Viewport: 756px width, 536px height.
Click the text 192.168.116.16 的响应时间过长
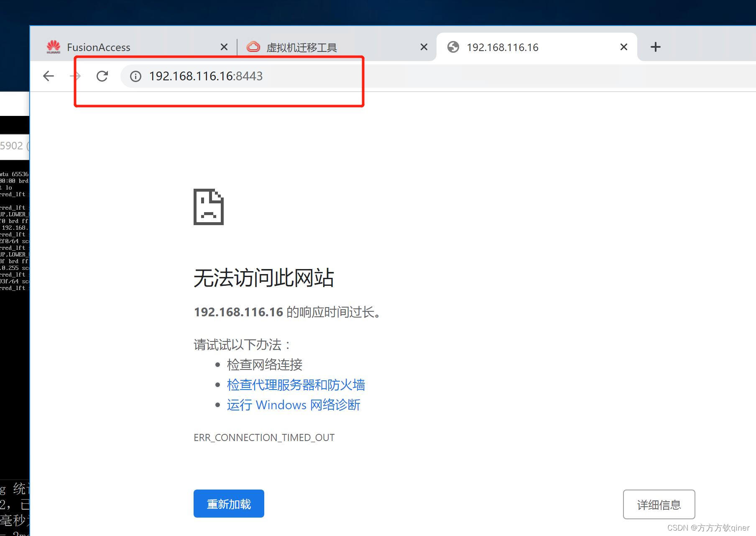pos(287,312)
